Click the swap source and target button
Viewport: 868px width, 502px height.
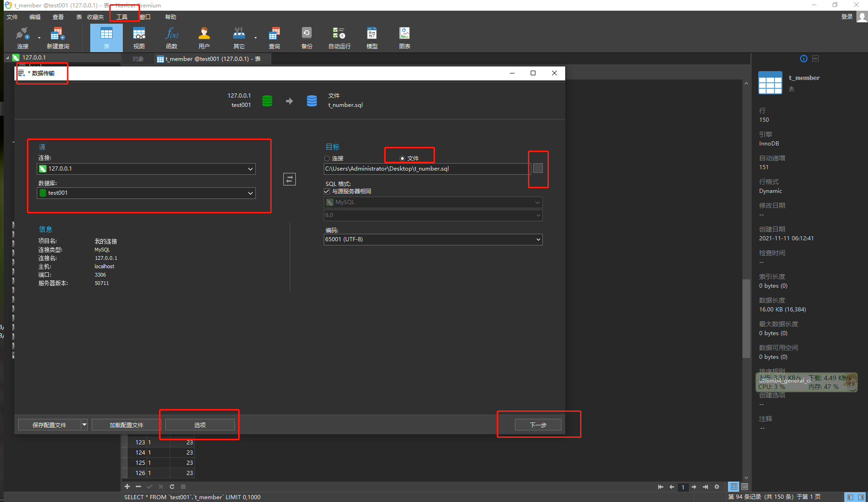tap(289, 179)
